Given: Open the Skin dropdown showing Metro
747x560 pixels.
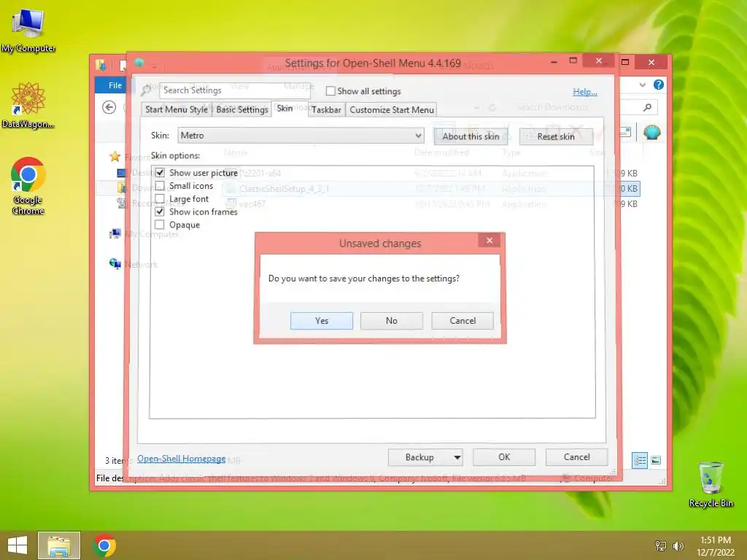Looking at the screenshot, I should click(x=301, y=135).
